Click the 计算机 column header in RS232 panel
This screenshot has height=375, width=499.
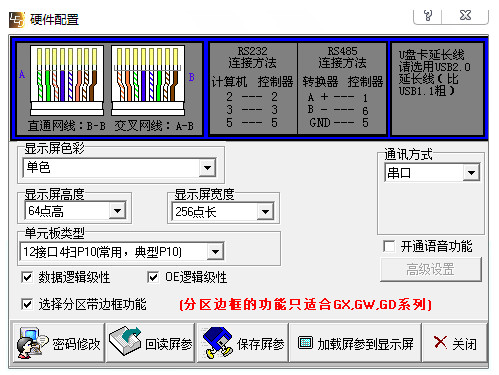[229, 82]
